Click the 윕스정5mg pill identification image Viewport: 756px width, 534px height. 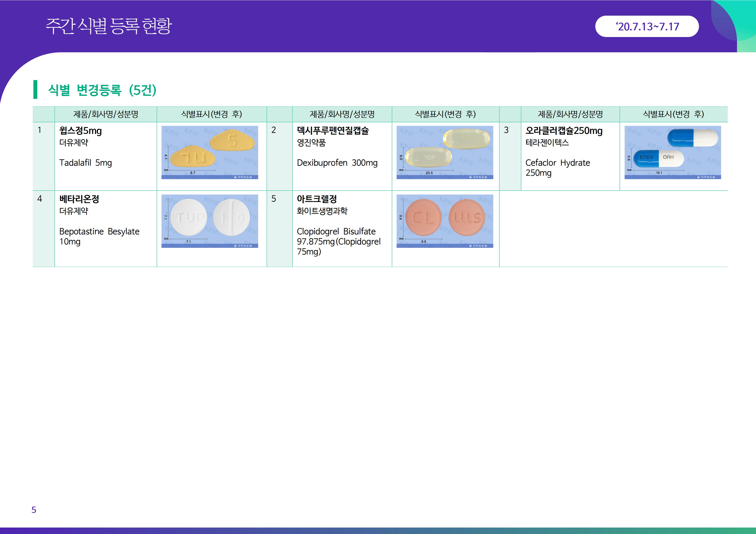(209, 152)
